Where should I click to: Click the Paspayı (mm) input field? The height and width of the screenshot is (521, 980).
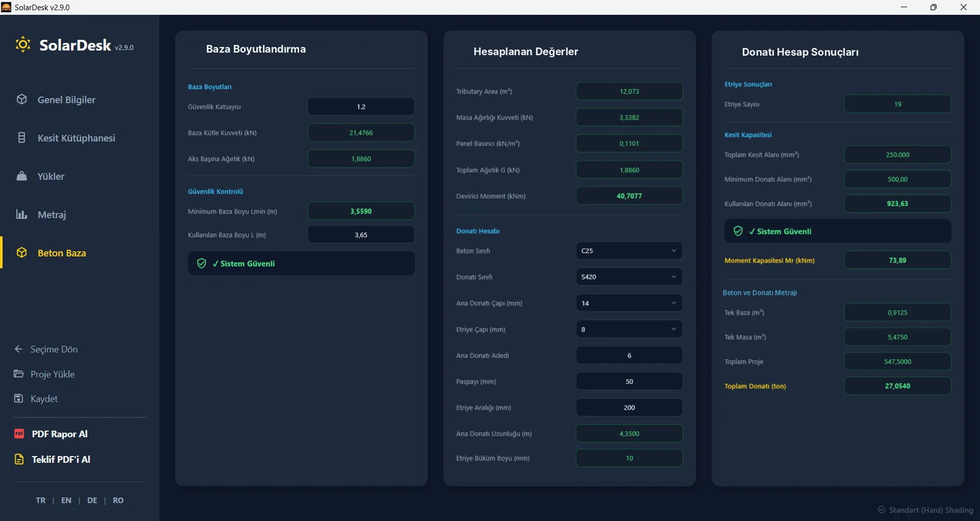point(629,381)
